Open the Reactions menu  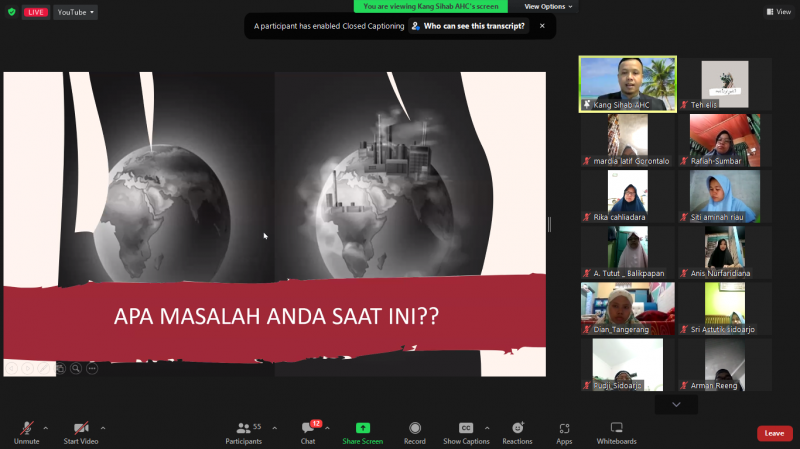517,433
